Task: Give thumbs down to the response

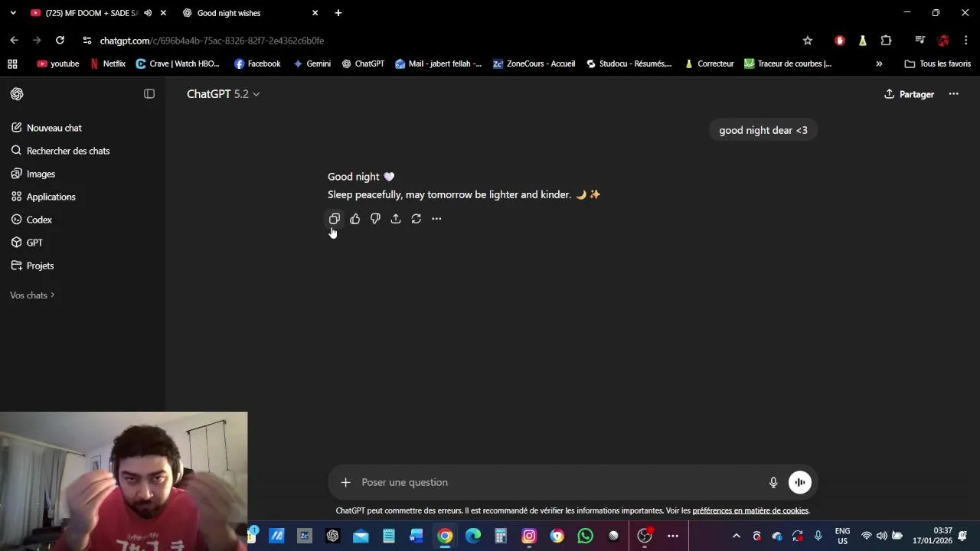Action: coord(375,219)
